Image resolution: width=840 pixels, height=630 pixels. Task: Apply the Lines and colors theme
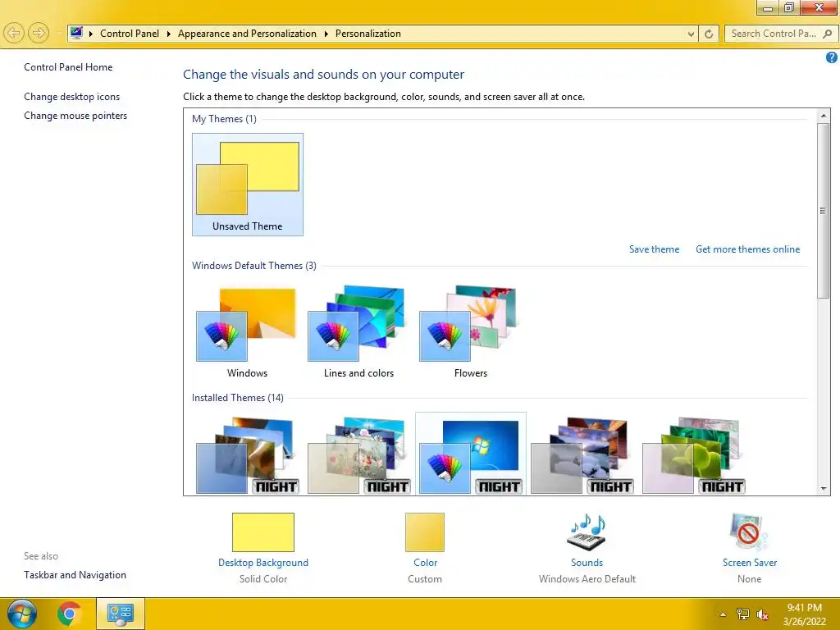click(358, 332)
